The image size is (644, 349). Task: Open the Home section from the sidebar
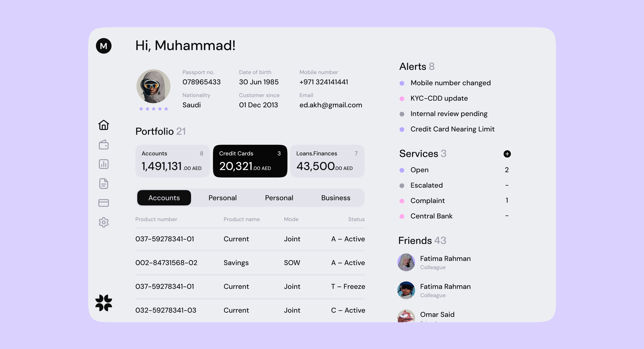[103, 125]
